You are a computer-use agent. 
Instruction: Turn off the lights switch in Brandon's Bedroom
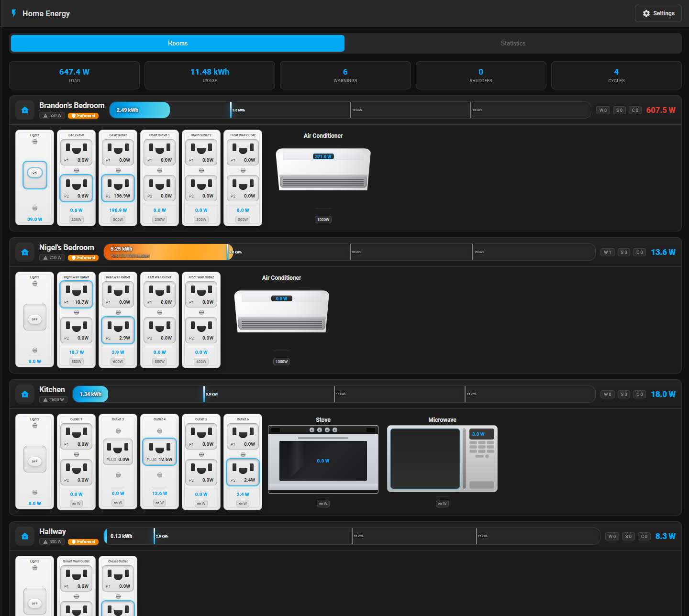35,175
